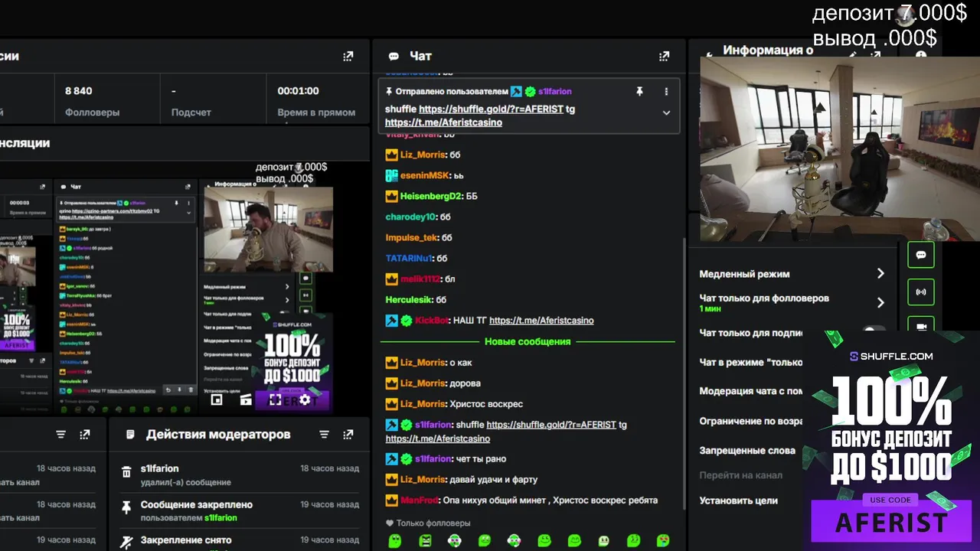
Task: Click username TATARINu1 in chat
Action: click(x=410, y=259)
